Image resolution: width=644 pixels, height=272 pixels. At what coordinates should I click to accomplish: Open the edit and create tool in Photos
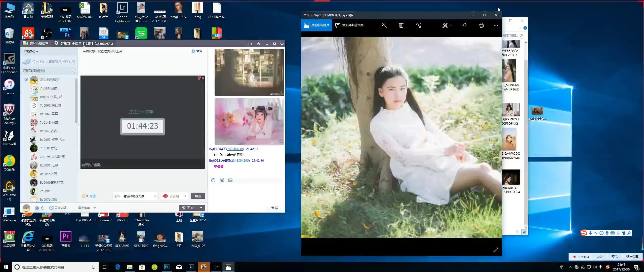click(445, 25)
